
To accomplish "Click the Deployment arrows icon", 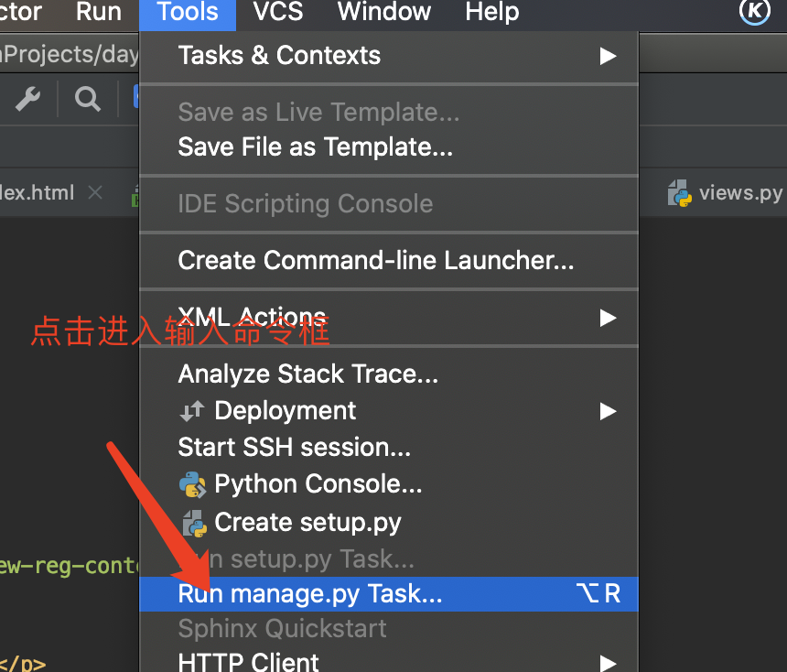I will coord(192,411).
